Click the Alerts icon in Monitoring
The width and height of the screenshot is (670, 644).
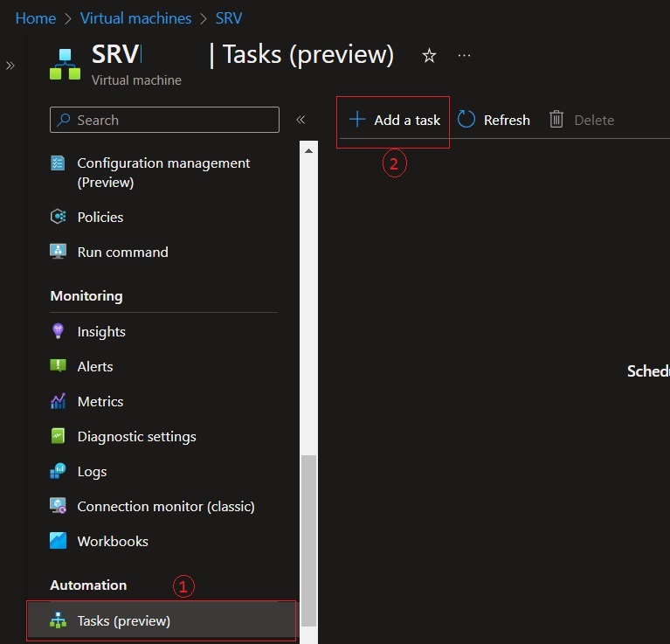59,366
